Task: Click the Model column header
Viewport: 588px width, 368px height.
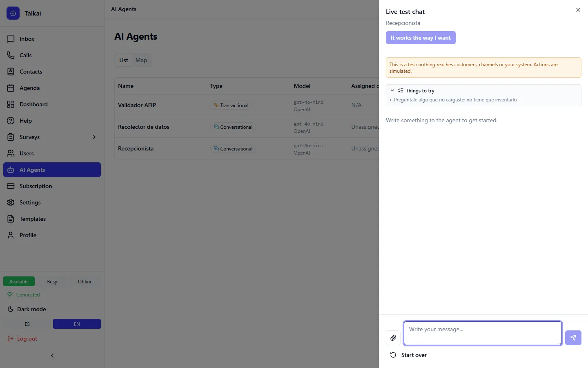Action: tap(302, 86)
